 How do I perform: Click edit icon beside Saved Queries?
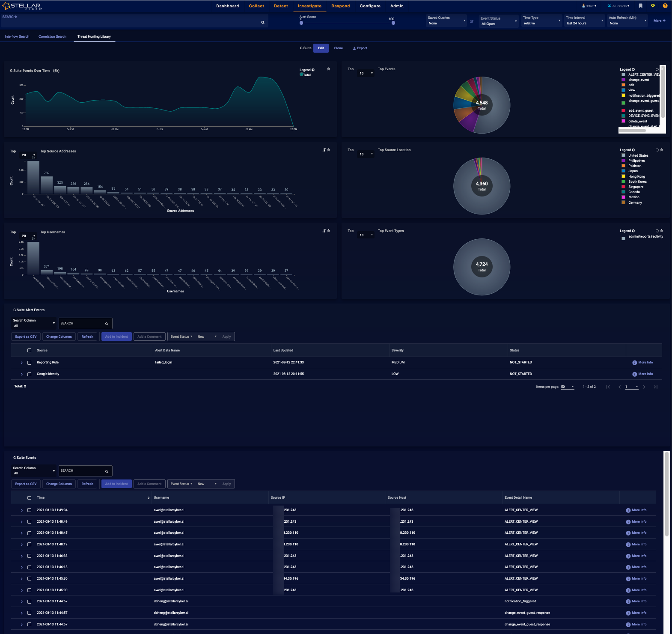(x=472, y=21)
